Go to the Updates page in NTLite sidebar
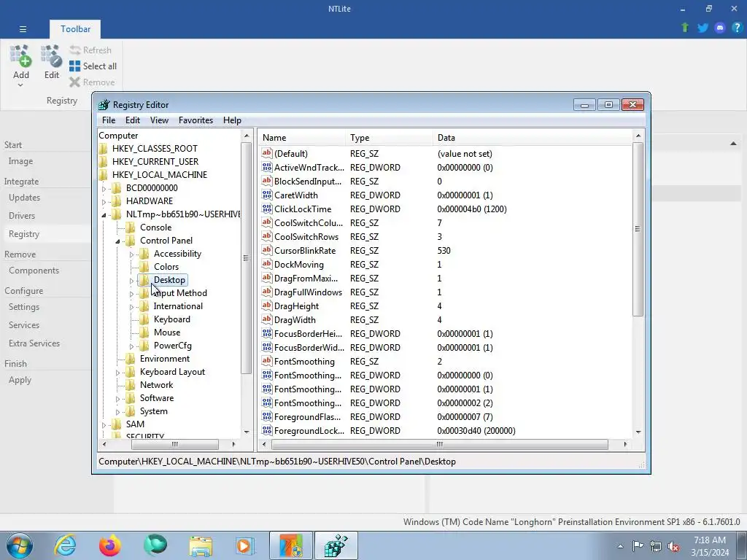This screenshot has height=560, width=747. 24,197
